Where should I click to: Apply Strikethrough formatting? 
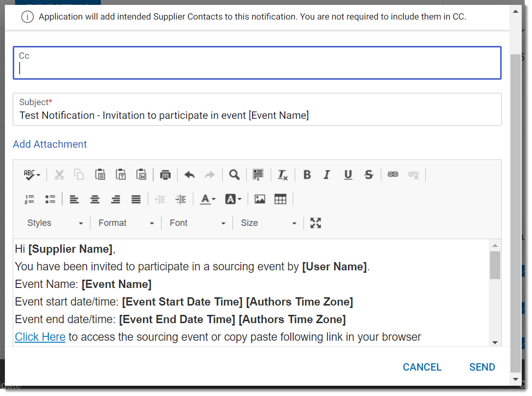point(369,175)
